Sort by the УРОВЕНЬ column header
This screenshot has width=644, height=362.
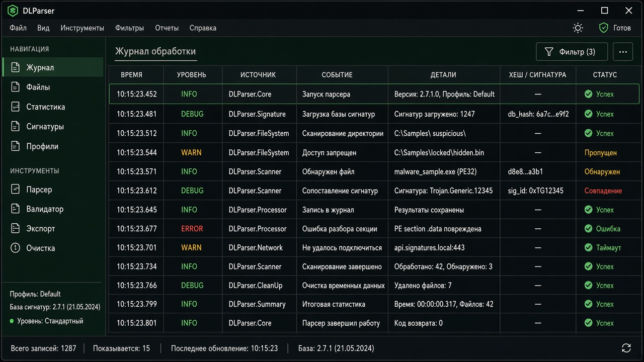coord(192,75)
